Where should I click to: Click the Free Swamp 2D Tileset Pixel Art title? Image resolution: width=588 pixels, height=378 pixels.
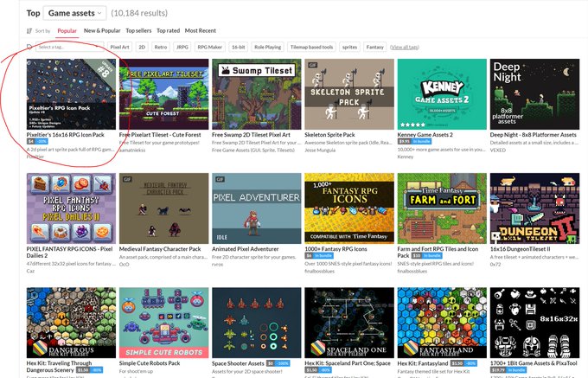coord(251,135)
